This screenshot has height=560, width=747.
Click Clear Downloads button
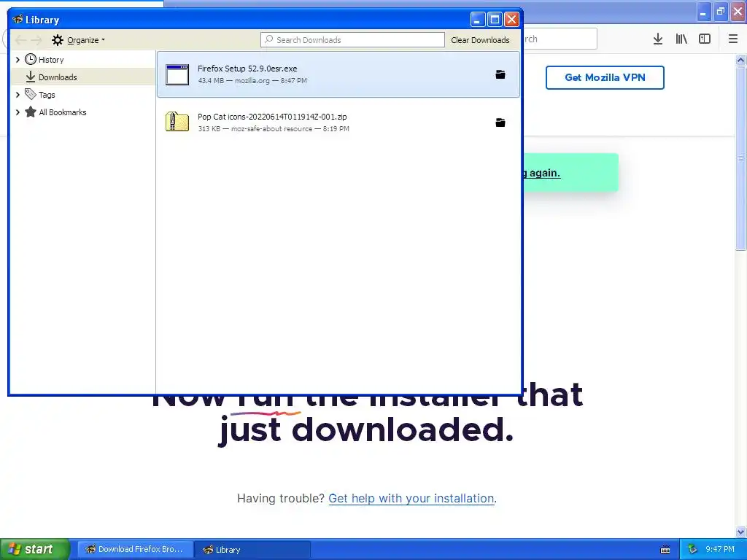[x=480, y=40]
